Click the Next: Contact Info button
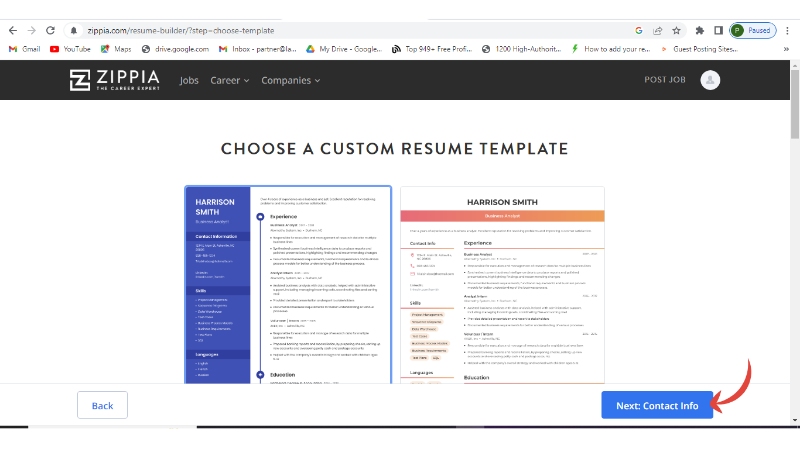 coord(657,405)
